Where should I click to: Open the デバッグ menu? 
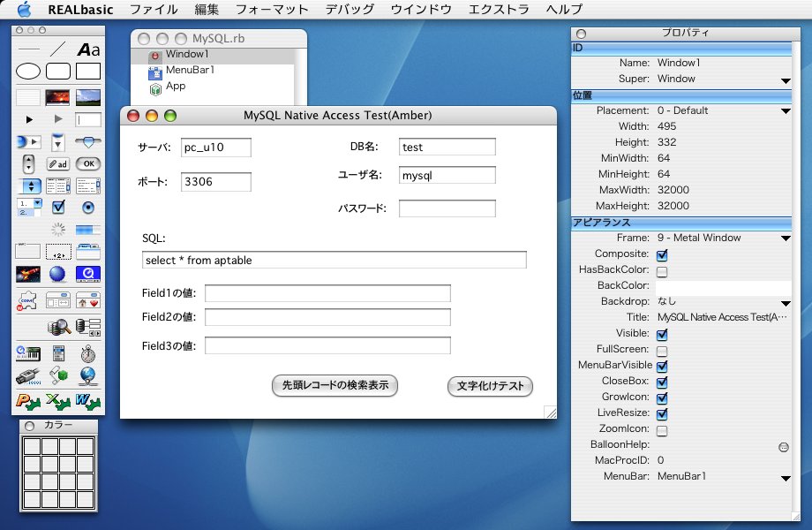click(350, 10)
